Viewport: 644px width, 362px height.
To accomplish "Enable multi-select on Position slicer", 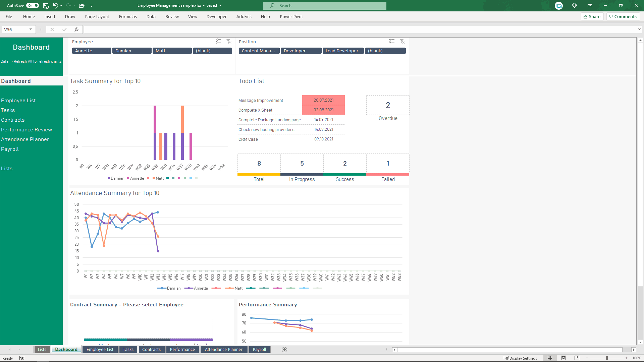I will point(392,41).
